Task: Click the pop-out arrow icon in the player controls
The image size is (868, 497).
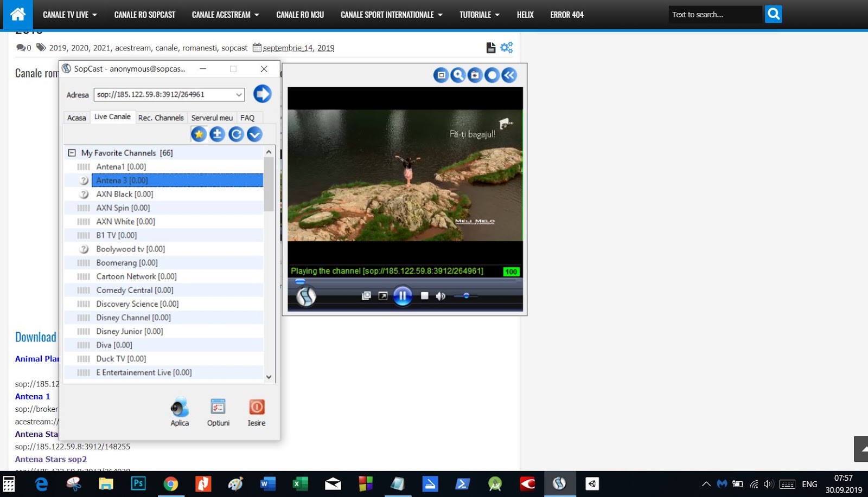Action: [383, 296]
